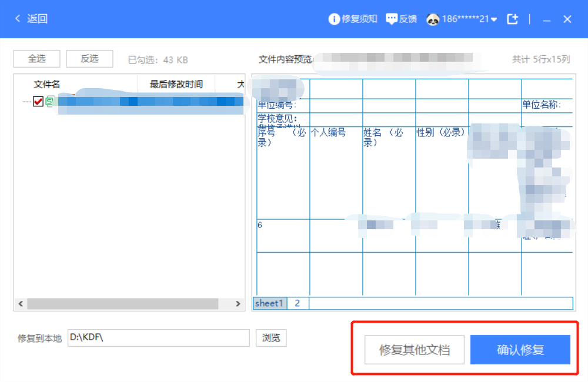Switch to the sheet1 tab

click(269, 303)
